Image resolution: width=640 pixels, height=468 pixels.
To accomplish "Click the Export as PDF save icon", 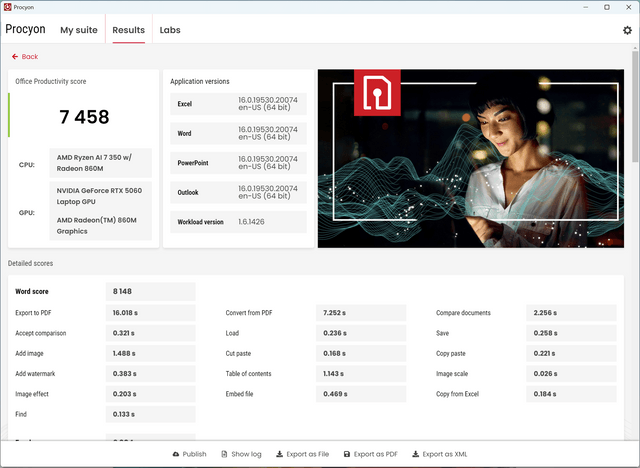I will (x=347, y=454).
